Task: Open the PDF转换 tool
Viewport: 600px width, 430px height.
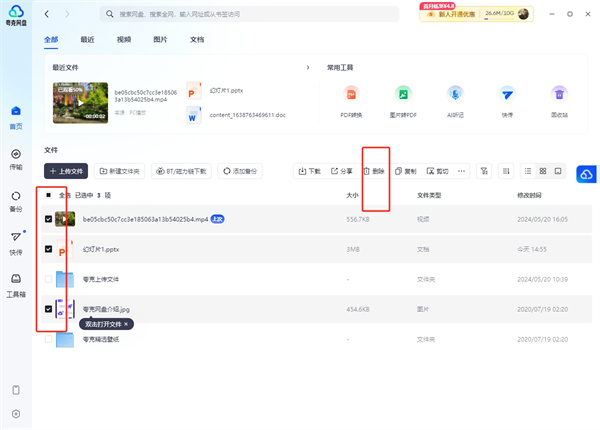Action: pos(351,102)
